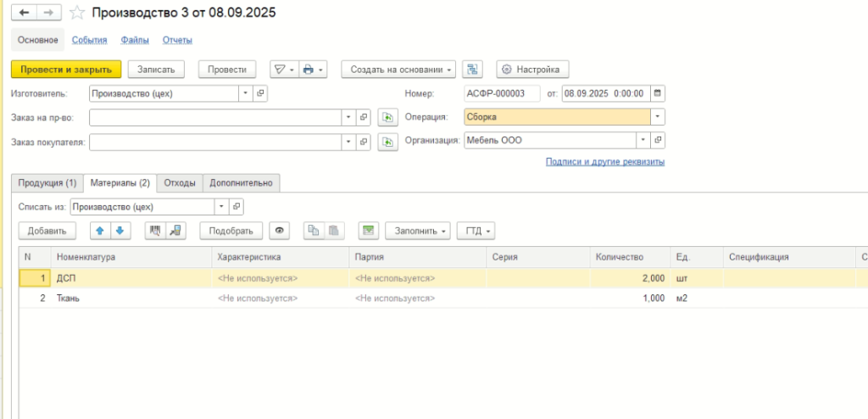Click the date field 08.09.2025
The height and width of the screenshot is (419, 868).
tap(606, 93)
